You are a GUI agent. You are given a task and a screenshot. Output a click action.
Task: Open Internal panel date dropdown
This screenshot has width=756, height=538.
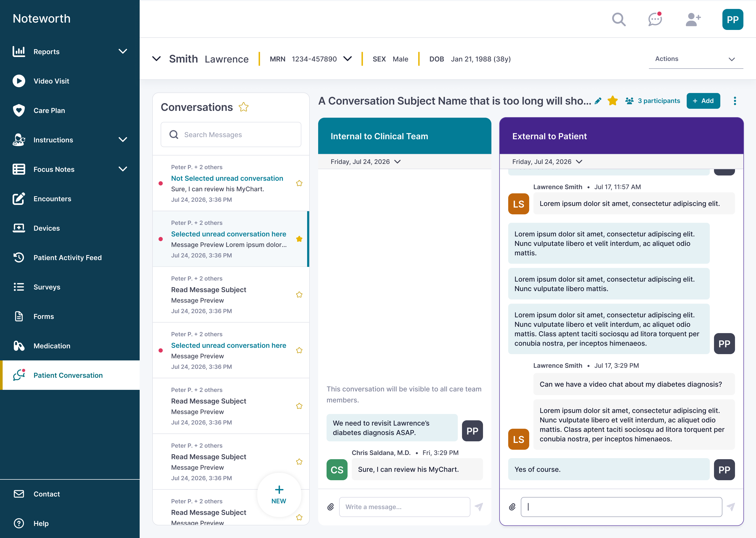(397, 162)
